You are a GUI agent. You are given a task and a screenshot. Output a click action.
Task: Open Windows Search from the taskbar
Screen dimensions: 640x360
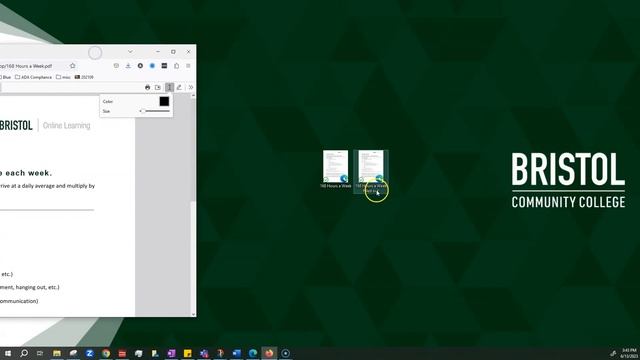coord(24,353)
